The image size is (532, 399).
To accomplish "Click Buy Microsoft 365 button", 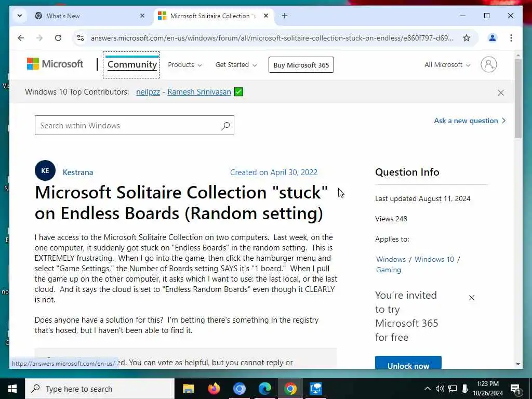I will point(301,65).
